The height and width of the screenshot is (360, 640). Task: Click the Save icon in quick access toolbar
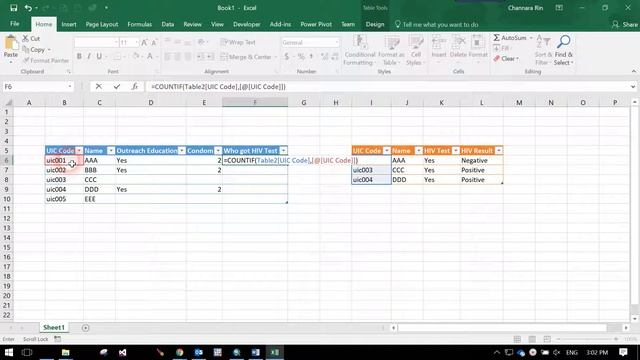[13, 8]
